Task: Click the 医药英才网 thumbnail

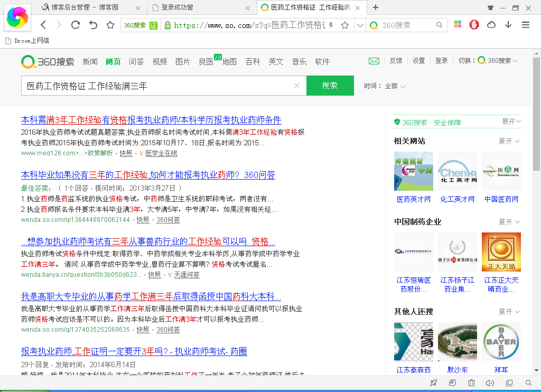Action: (x=414, y=171)
